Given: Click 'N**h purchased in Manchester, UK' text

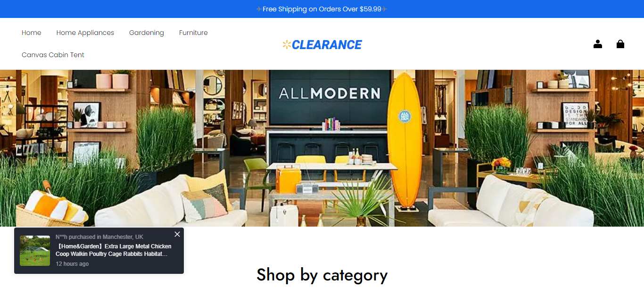Looking at the screenshot, I should (x=99, y=237).
